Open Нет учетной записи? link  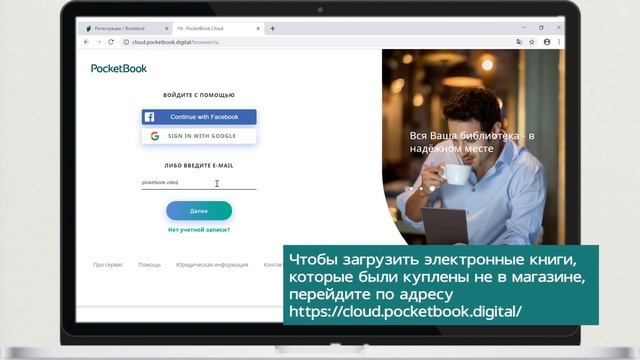199,230
